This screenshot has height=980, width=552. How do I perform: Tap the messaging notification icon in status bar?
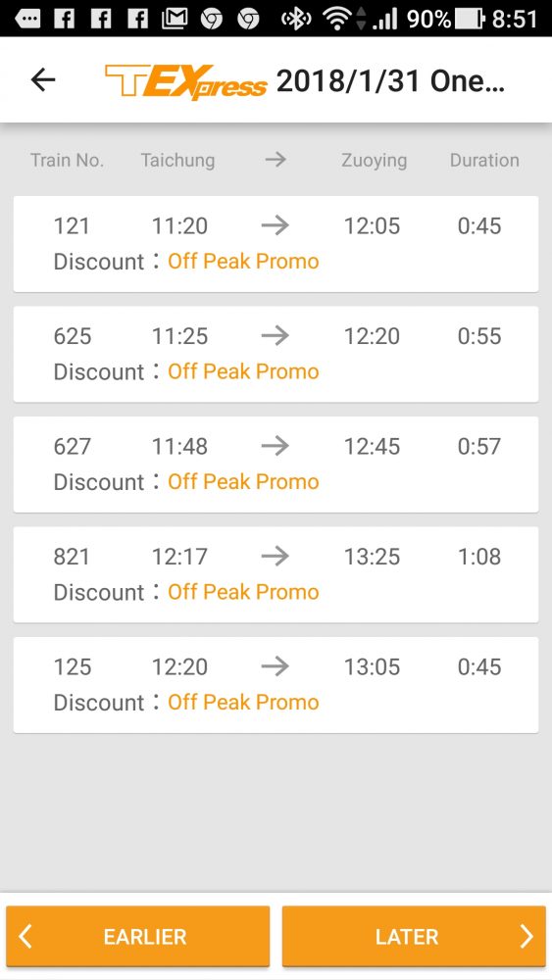pos(26,19)
